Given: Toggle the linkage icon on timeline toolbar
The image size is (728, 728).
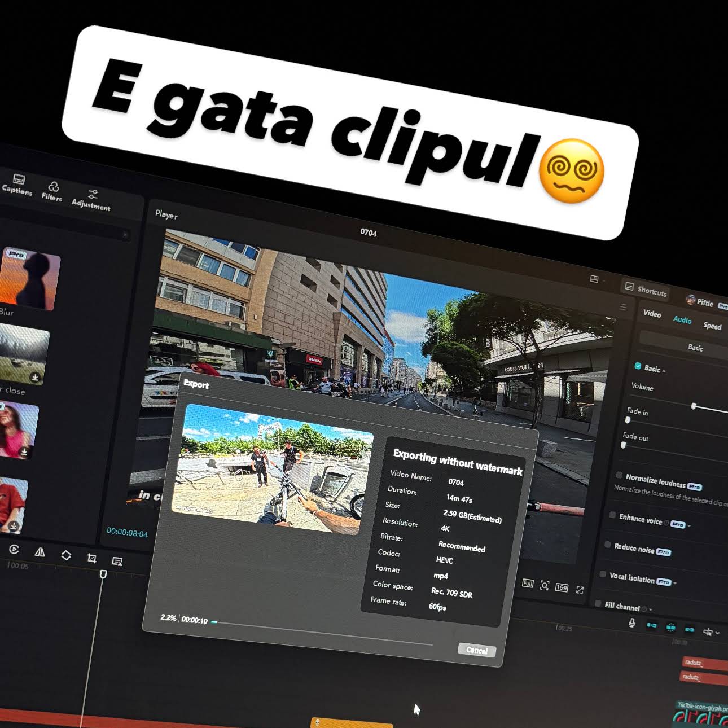Looking at the screenshot, I should [690, 629].
